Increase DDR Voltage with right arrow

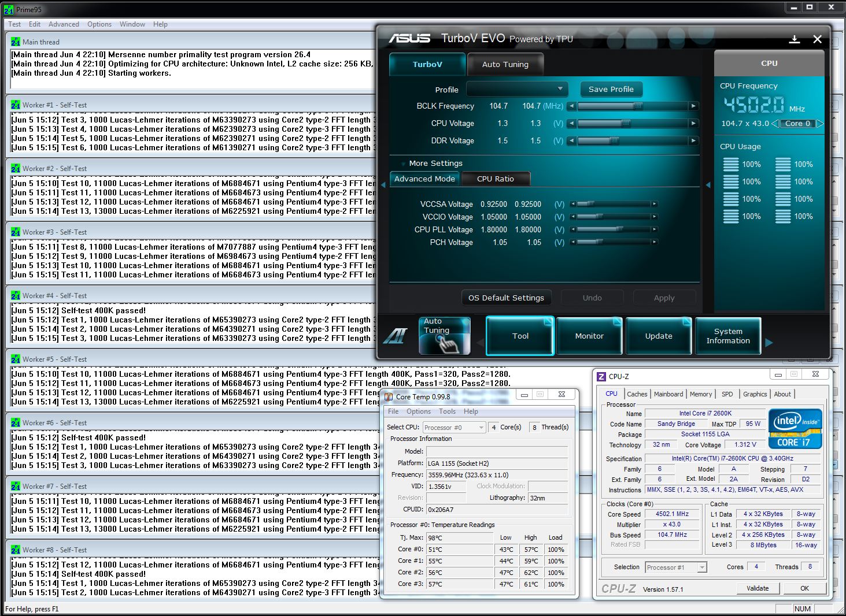(x=693, y=140)
